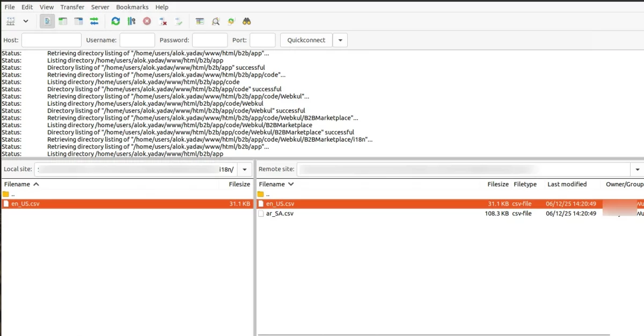Expand the Local site path dropdown
The width and height of the screenshot is (644, 336).
(245, 169)
